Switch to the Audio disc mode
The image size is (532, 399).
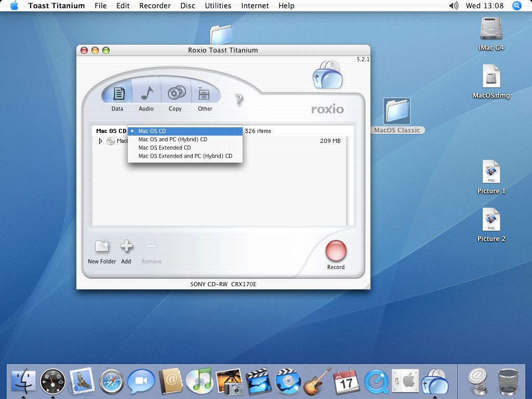click(x=147, y=93)
